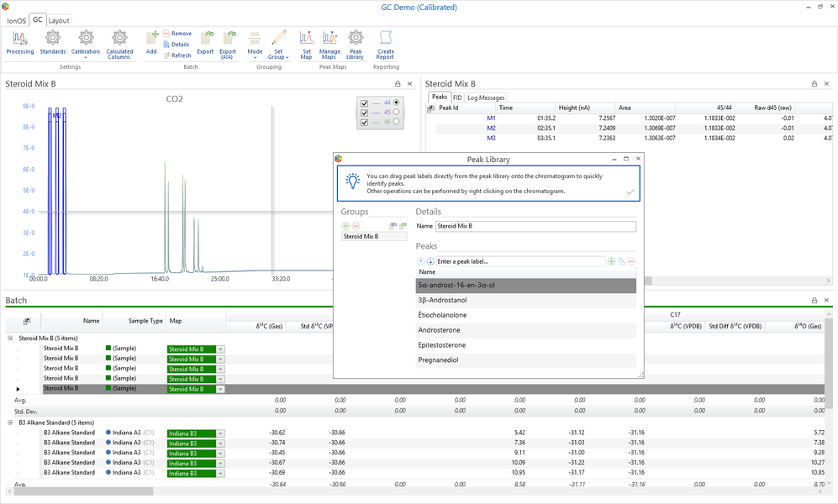Switch to the Layout ribbon tab
This screenshot has height=504, width=838.
point(59,20)
